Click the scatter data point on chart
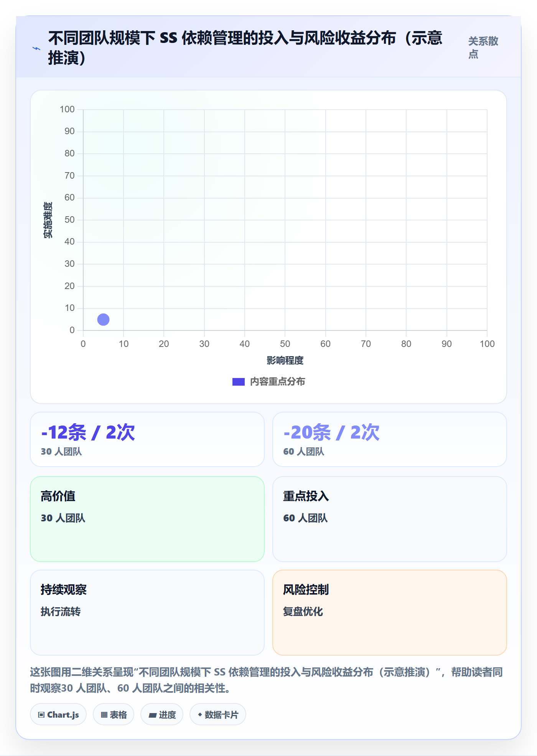537x756 pixels. click(x=103, y=319)
